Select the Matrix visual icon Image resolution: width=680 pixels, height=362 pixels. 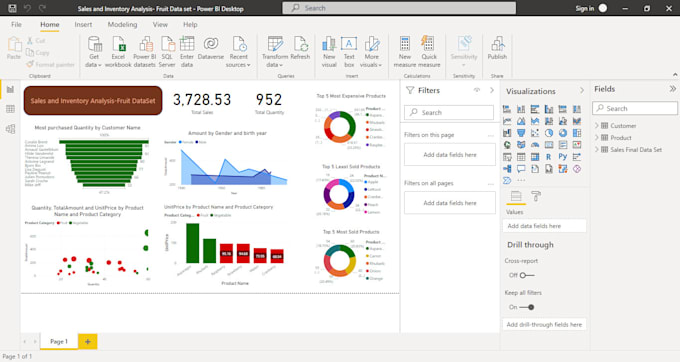(x=535, y=157)
